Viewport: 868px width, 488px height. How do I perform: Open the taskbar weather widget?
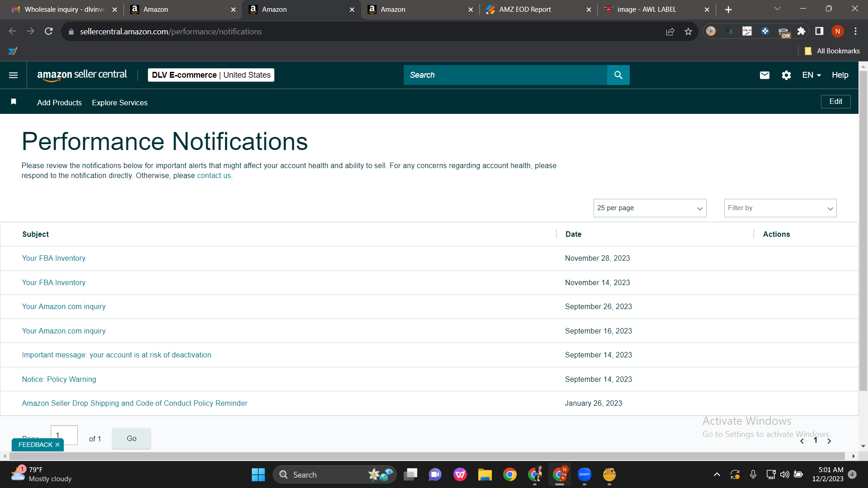(x=42, y=474)
